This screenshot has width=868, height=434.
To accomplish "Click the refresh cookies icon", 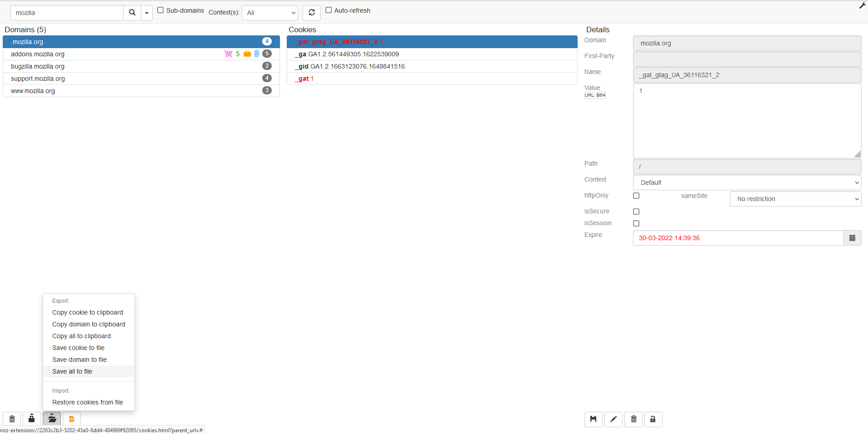I will coord(312,13).
